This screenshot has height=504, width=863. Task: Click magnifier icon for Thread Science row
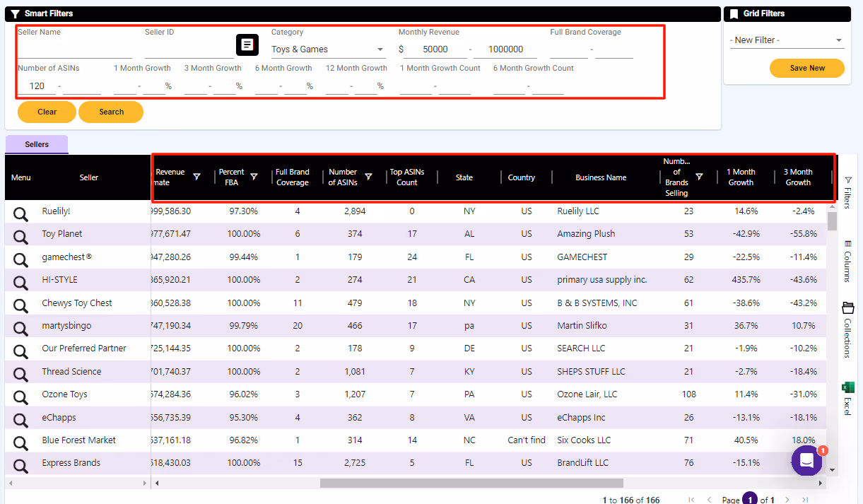20,375
